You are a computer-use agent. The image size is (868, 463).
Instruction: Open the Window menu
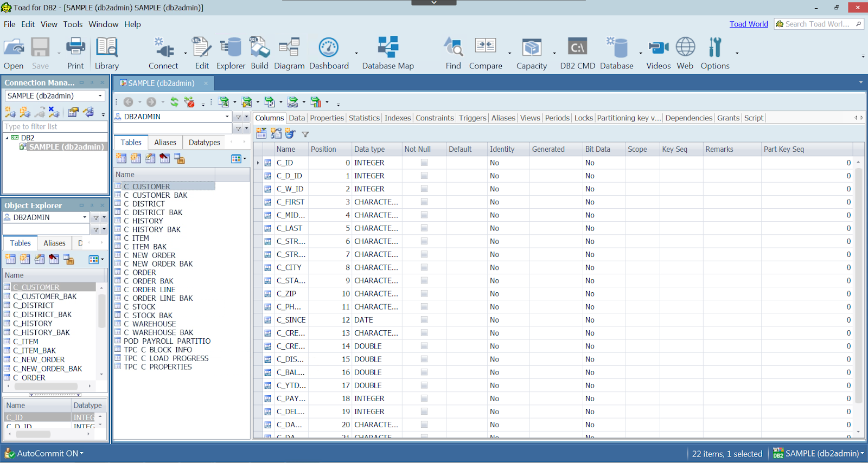(x=103, y=24)
